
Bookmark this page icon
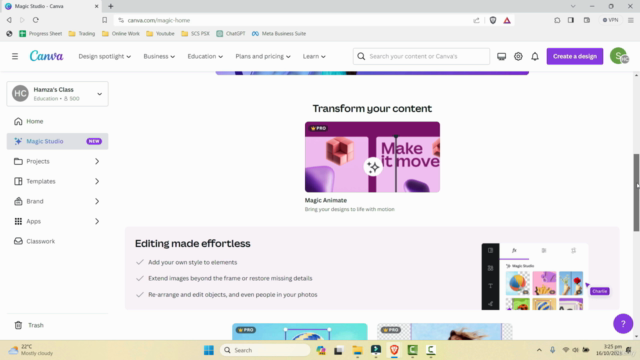[x=104, y=20]
